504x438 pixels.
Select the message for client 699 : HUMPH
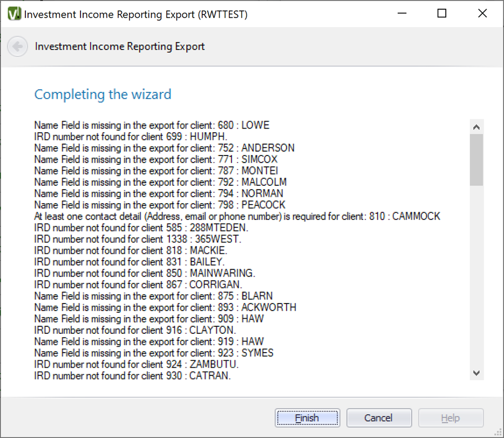[131, 136]
